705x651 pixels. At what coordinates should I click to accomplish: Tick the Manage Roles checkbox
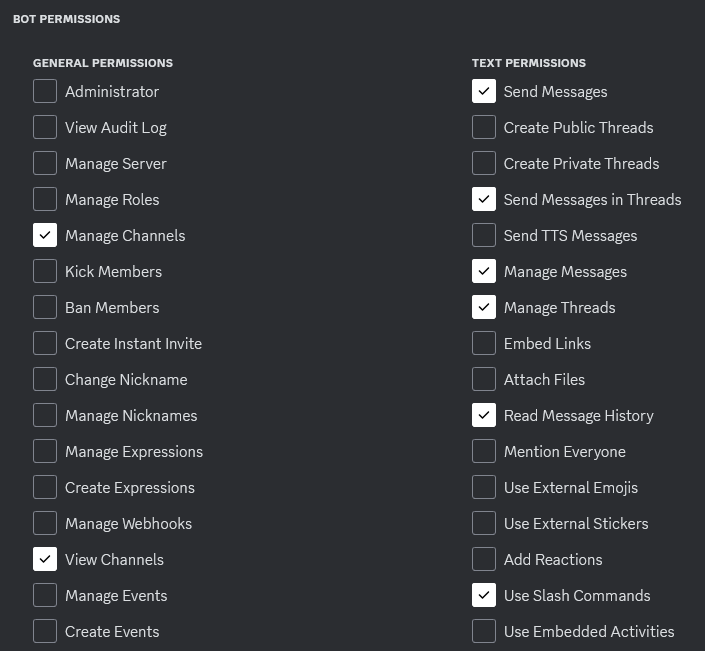tap(45, 199)
